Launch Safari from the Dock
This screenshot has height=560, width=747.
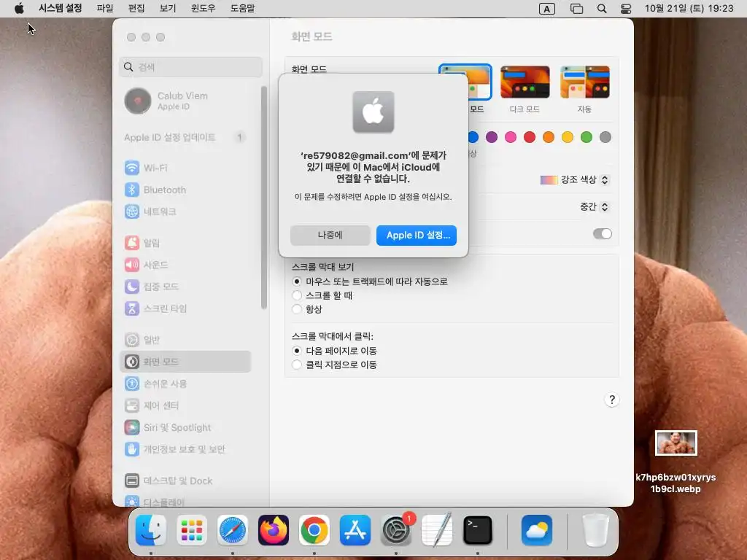pyautogui.click(x=233, y=530)
